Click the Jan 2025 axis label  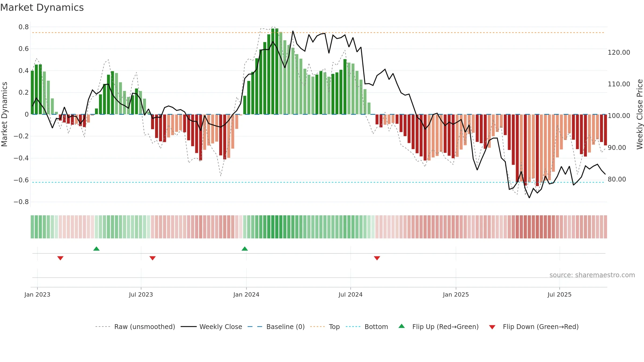click(456, 294)
